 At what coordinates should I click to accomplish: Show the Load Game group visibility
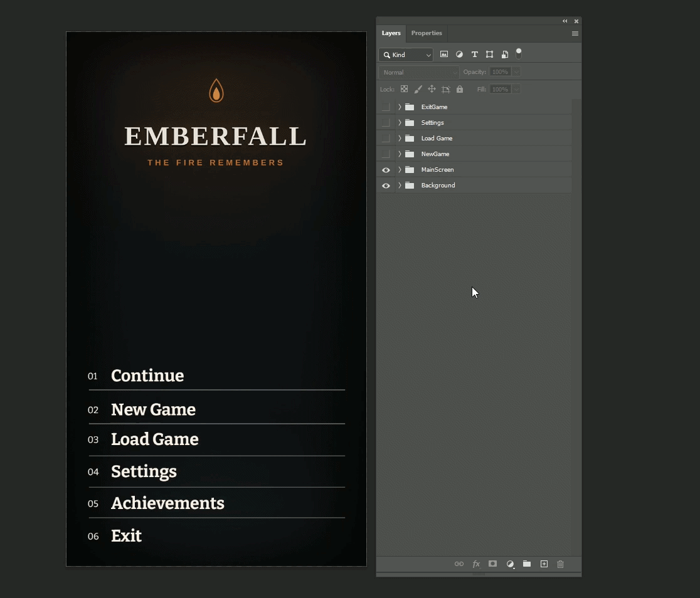point(386,139)
